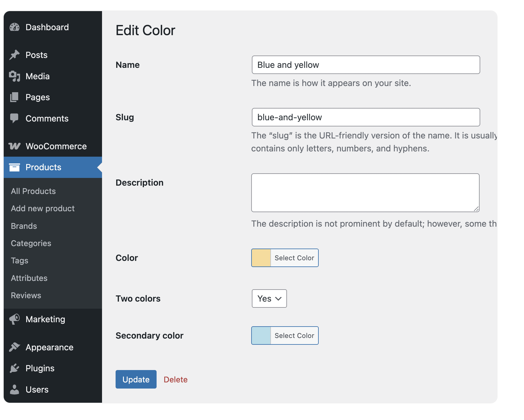Click the Dashboard gauge icon

(x=14, y=27)
